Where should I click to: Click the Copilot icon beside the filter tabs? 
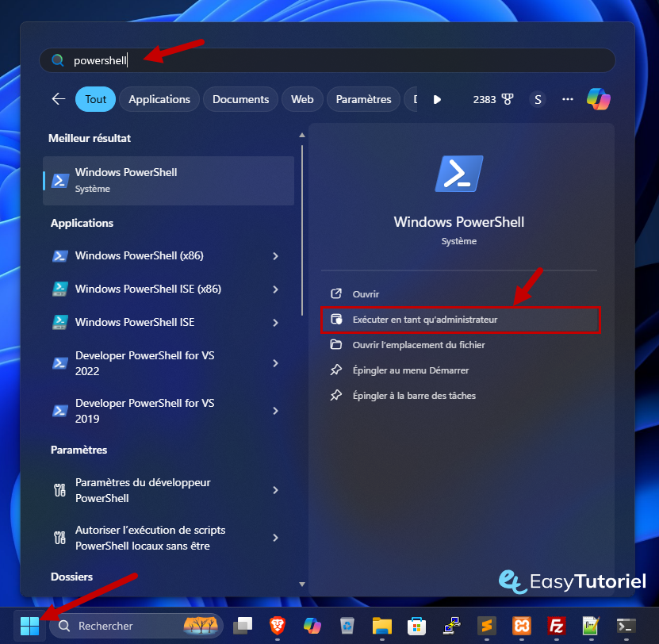[599, 99]
